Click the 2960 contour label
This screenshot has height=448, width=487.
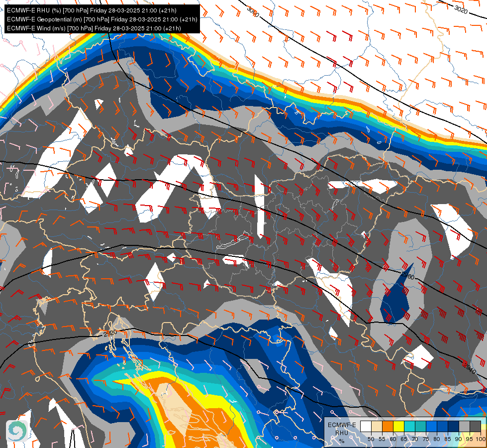coord(408,275)
